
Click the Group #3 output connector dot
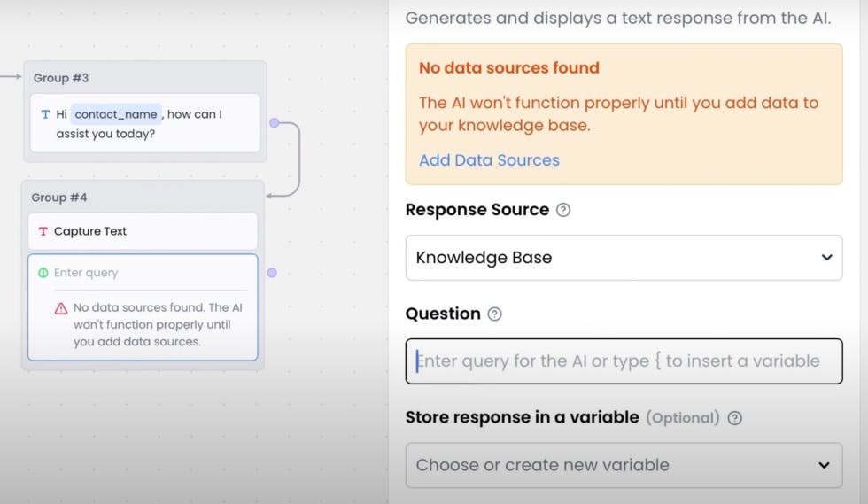[274, 122]
